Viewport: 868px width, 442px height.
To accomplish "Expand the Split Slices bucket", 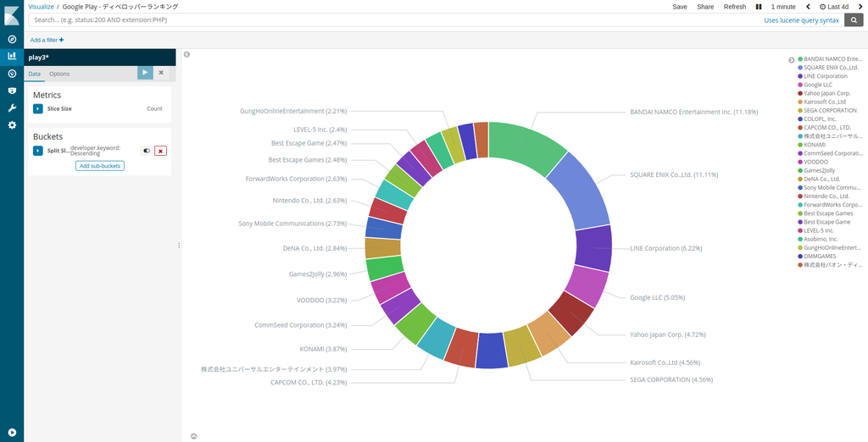I will (37, 151).
